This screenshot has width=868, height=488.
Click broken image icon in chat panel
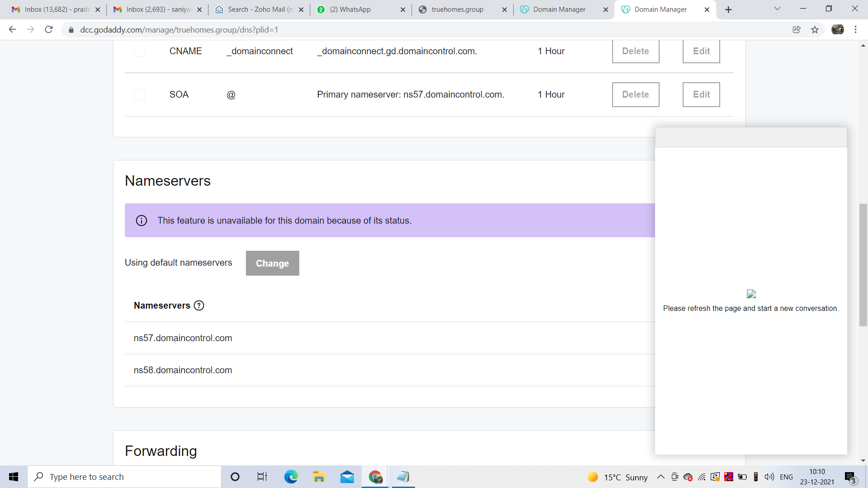(751, 294)
